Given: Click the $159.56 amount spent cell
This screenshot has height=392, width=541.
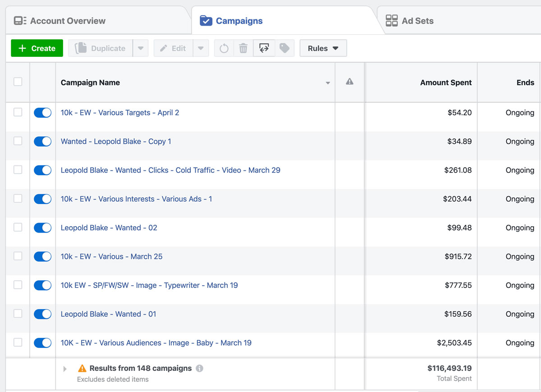Looking at the screenshot, I should tap(458, 314).
